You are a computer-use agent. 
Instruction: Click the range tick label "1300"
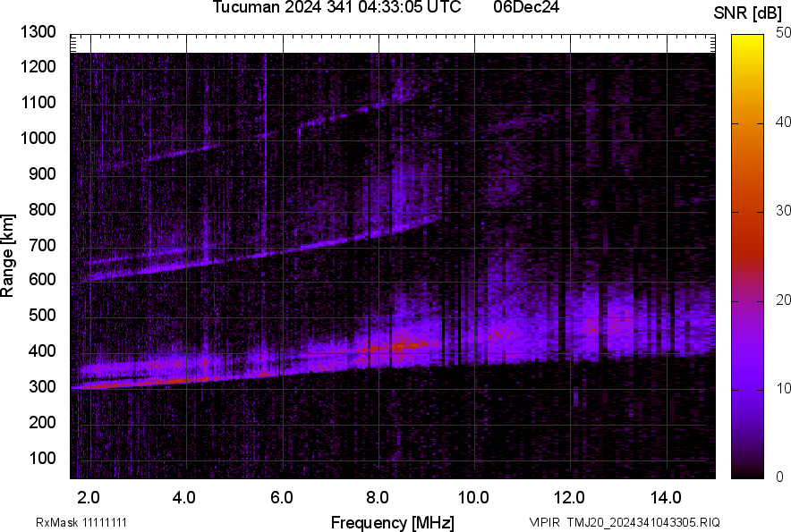point(38,32)
